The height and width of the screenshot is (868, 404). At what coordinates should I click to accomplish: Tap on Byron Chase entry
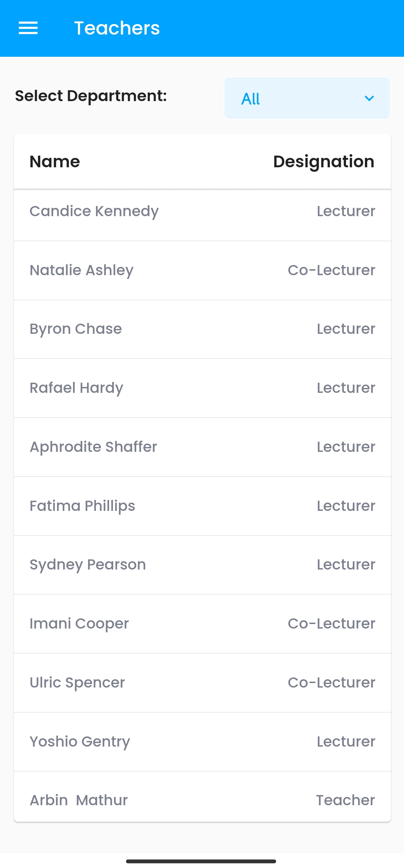pos(76,329)
